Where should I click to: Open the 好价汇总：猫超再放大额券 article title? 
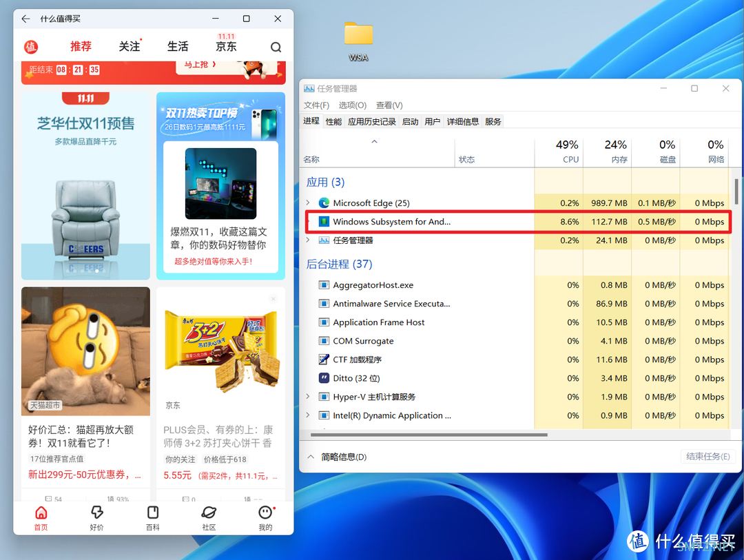coord(81,437)
